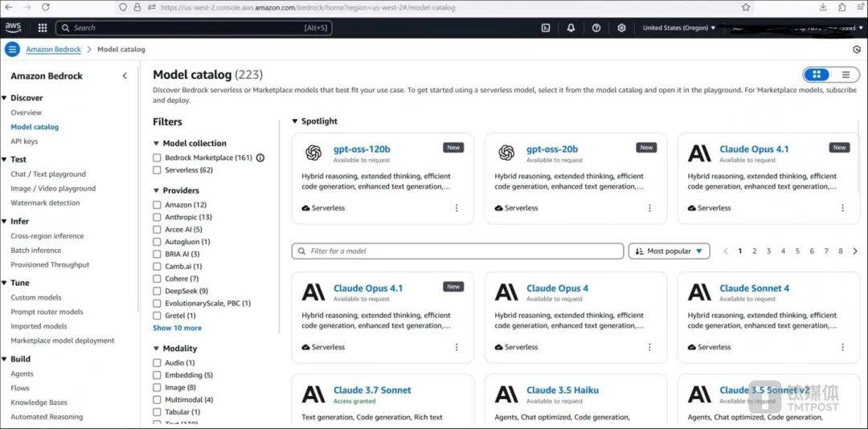The width and height of the screenshot is (868, 429).
Task: Check the Cohere (7) provider filter
Action: (157, 279)
